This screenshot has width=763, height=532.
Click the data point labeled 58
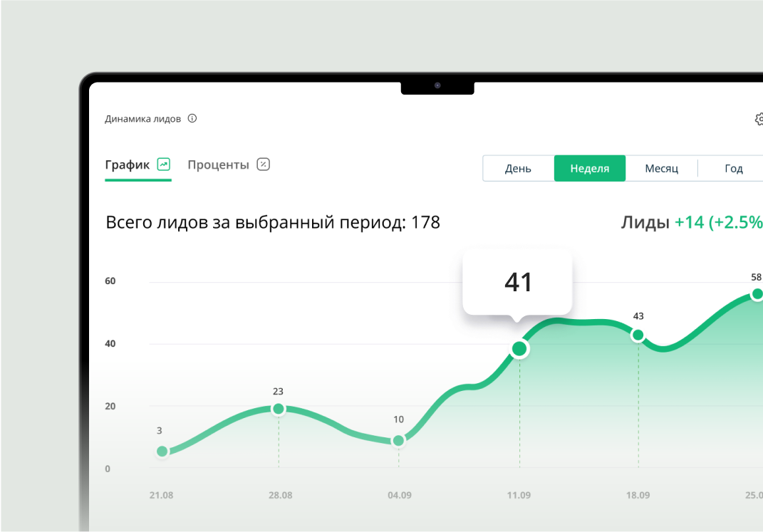pyautogui.click(x=757, y=294)
